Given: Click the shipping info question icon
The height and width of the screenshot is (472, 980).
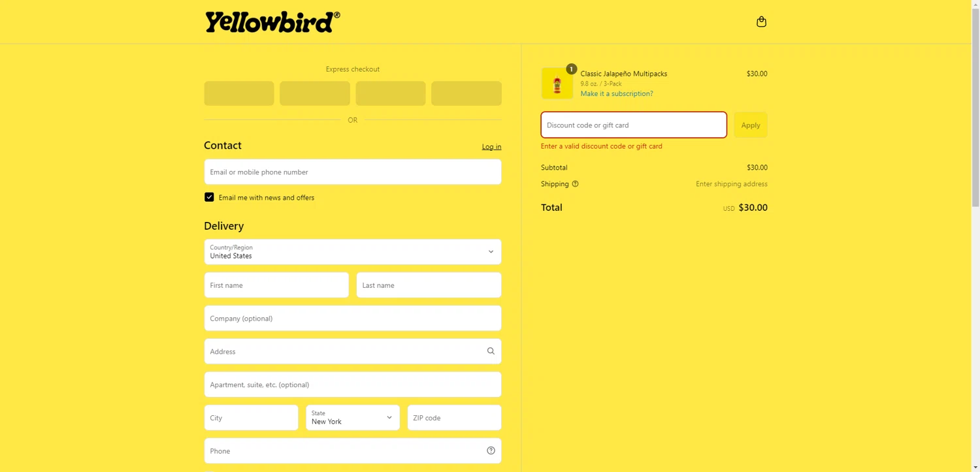Looking at the screenshot, I should pyautogui.click(x=575, y=184).
